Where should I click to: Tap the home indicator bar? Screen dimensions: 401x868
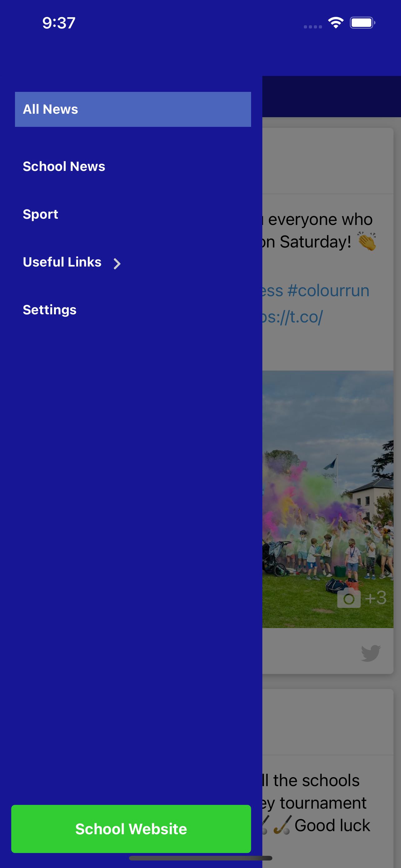[200, 858]
